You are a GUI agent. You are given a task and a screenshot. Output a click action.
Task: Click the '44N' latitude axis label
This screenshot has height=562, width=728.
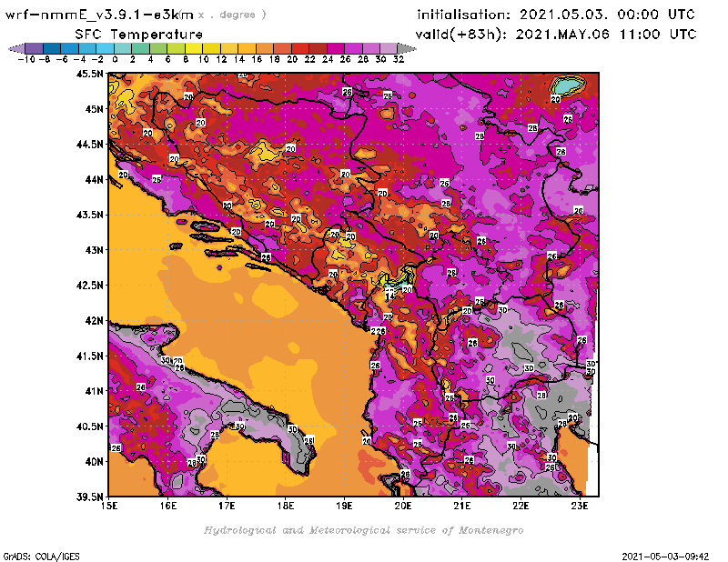94,179
